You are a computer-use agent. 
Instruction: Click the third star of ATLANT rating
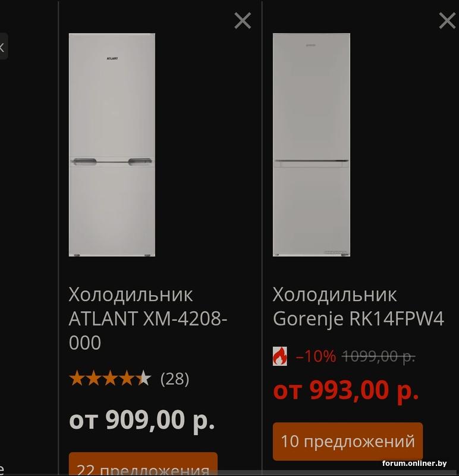(x=110, y=378)
